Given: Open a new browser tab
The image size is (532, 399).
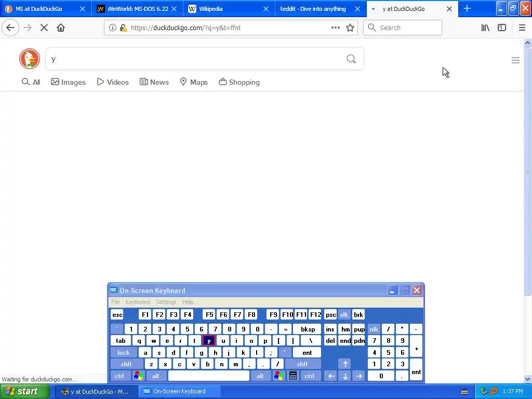Looking at the screenshot, I should tap(467, 8).
